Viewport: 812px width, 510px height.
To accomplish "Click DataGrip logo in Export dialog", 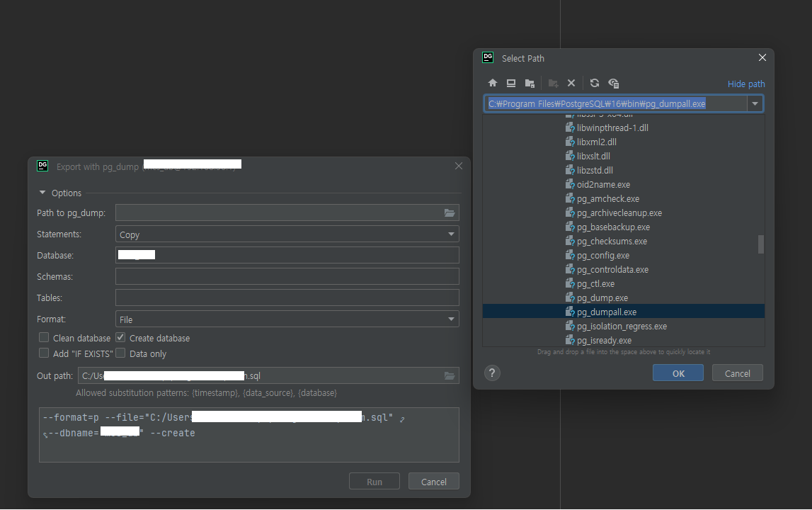I will tap(42, 166).
